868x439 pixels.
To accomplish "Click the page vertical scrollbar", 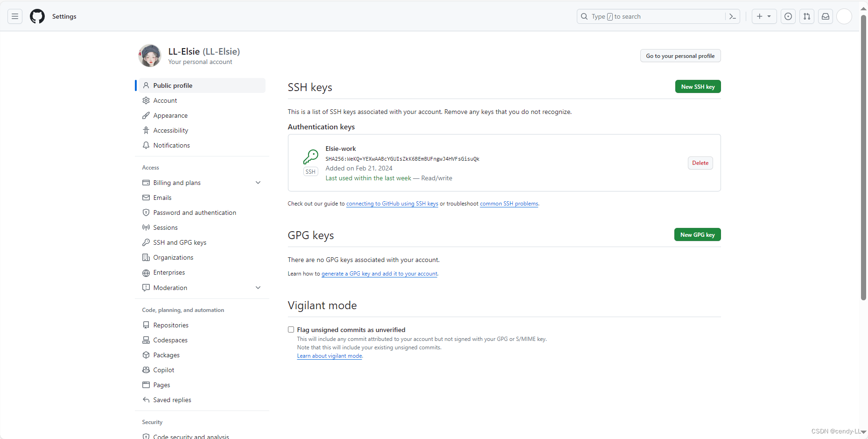I will (x=863, y=158).
